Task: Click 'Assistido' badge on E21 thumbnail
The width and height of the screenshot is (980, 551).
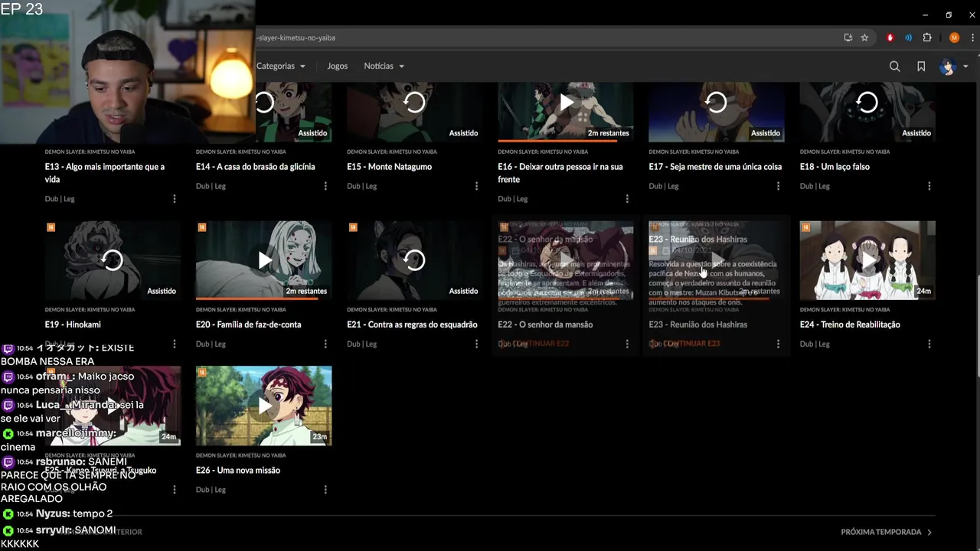Action: 463,291
